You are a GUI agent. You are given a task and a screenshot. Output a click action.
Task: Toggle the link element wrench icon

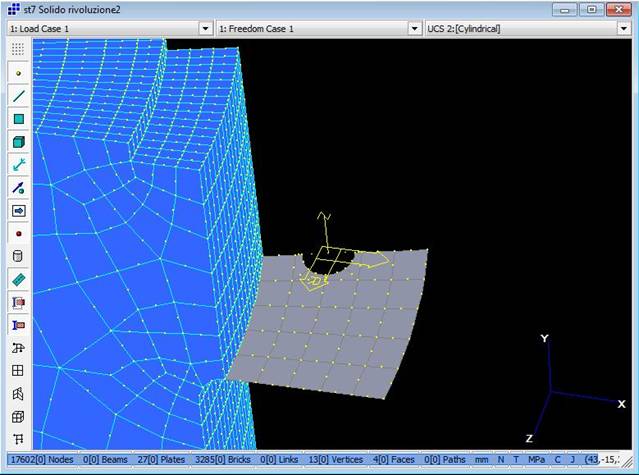18,165
